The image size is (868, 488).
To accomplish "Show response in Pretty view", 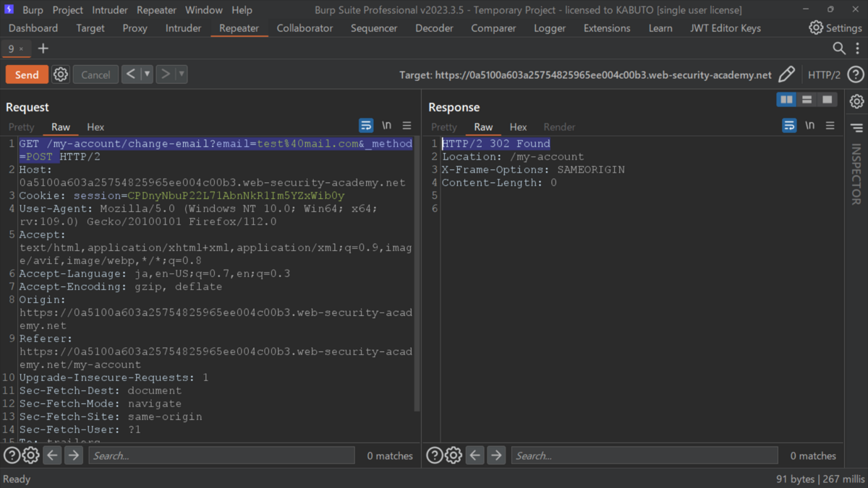I will (444, 127).
